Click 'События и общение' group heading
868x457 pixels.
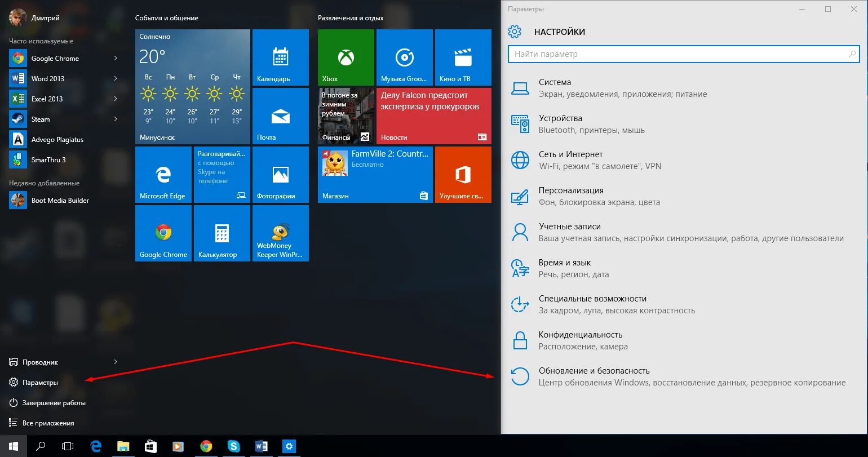[167, 18]
